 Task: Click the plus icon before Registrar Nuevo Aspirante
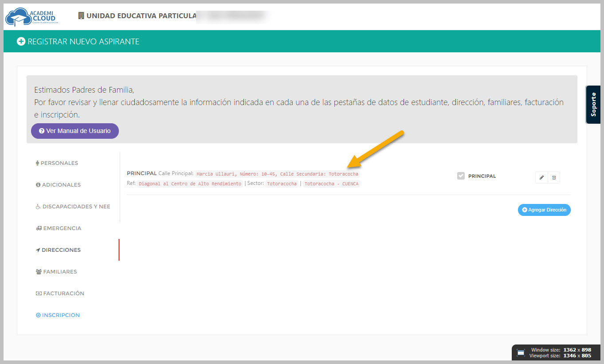(21, 41)
